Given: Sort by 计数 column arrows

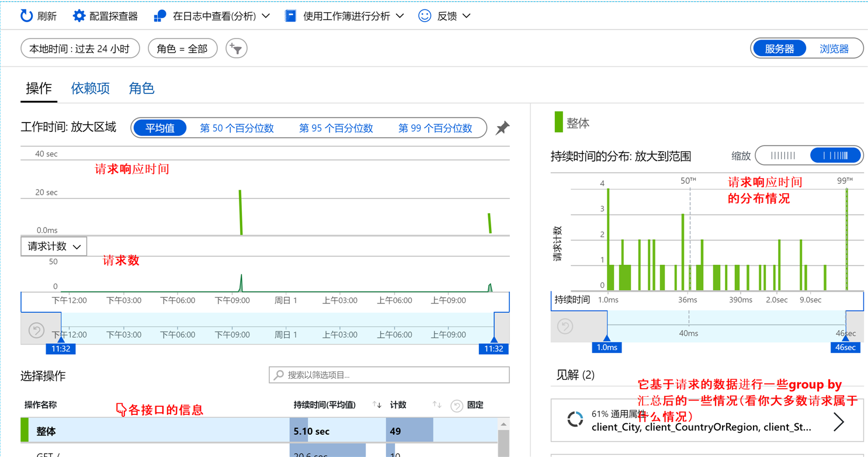Looking at the screenshot, I should (x=436, y=405).
